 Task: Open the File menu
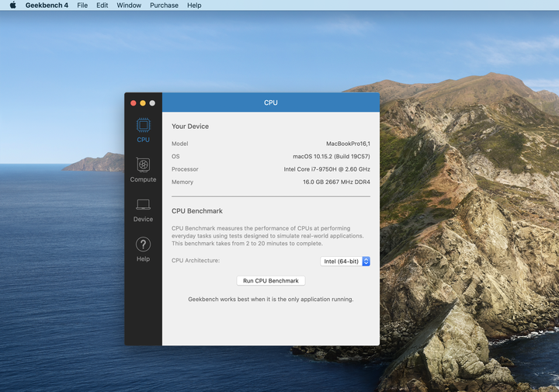point(82,5)
